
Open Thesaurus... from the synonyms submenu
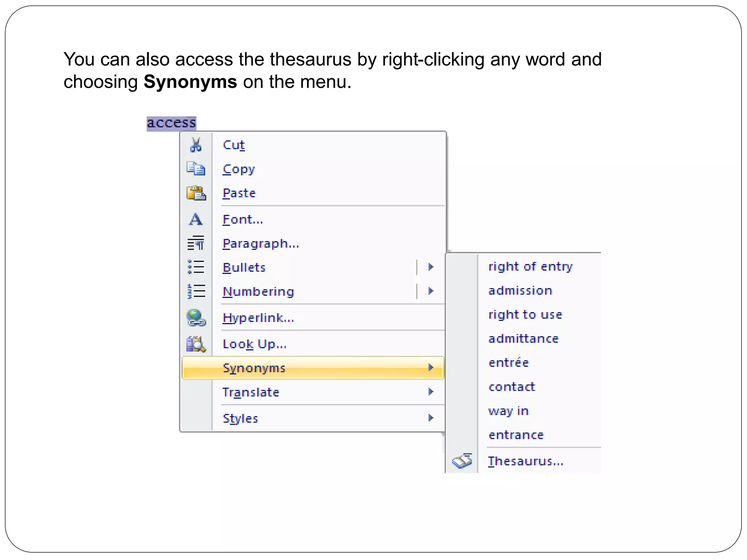pos(526,461)
